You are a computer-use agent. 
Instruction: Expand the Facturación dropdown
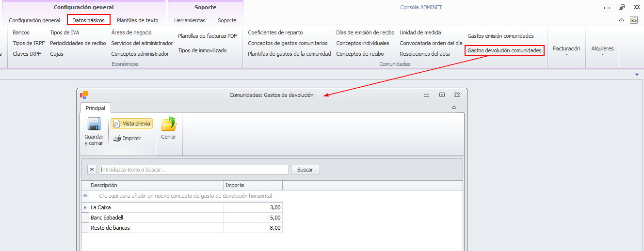pos(566,50)
